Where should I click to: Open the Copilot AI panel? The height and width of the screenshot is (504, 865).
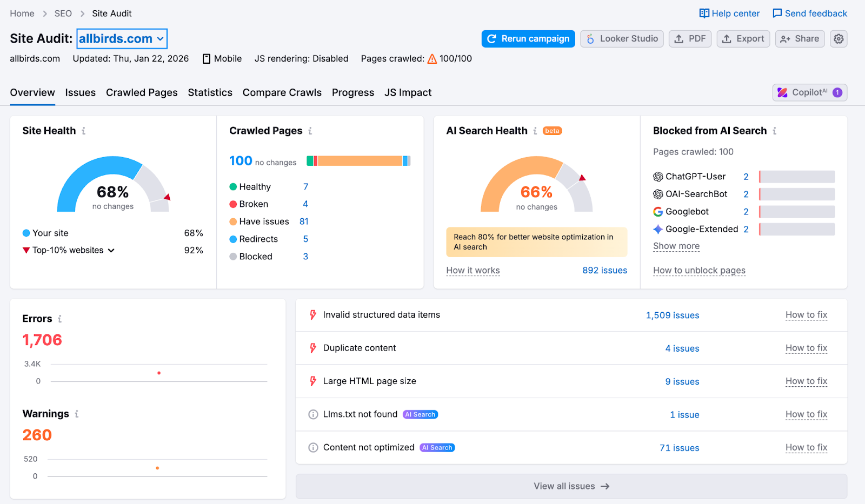[x=809, y=92]
